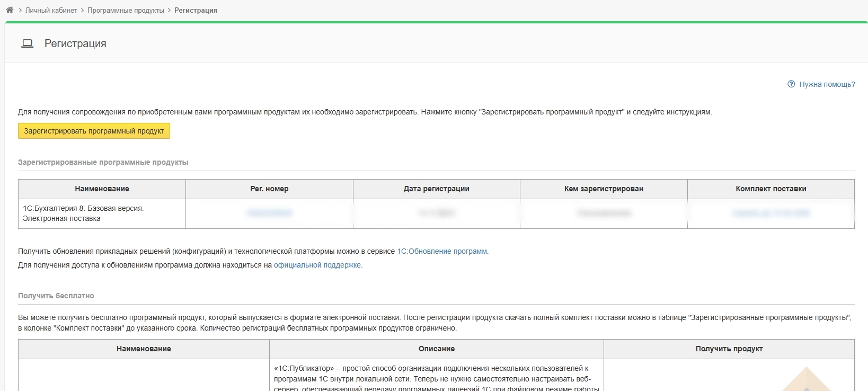Click the Рег. номер column header
Image resolution: width=868 pixels, height=391 pixels.
269,189
